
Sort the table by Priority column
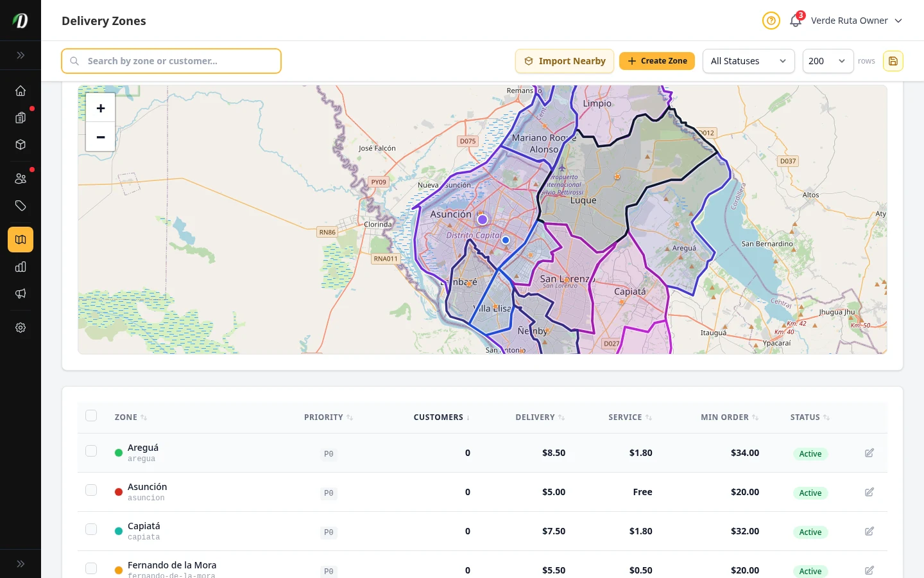(328, 417)
